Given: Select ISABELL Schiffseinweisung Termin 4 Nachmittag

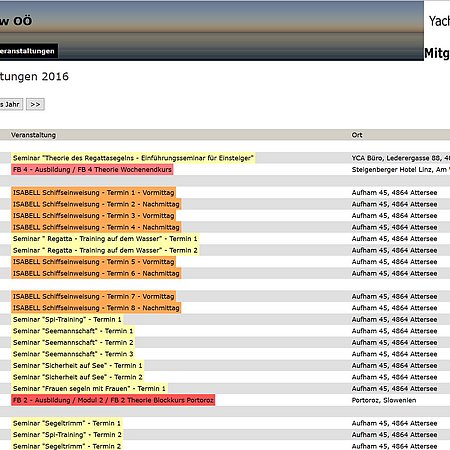Looking at the screenshot, I should pyautogui.click(x=96, y=227).
